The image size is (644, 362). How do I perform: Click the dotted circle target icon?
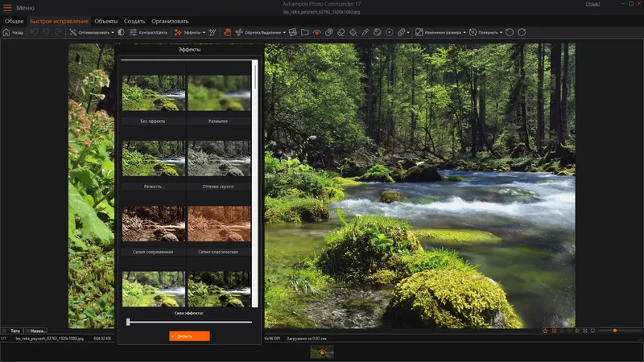click(x=390, y=32)
